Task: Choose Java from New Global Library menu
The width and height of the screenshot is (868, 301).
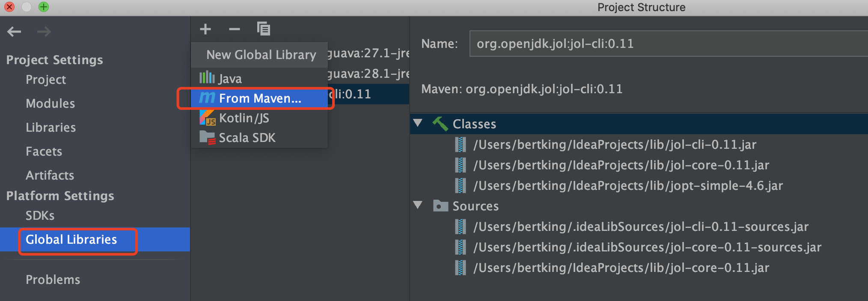Action: click(259, 78)
